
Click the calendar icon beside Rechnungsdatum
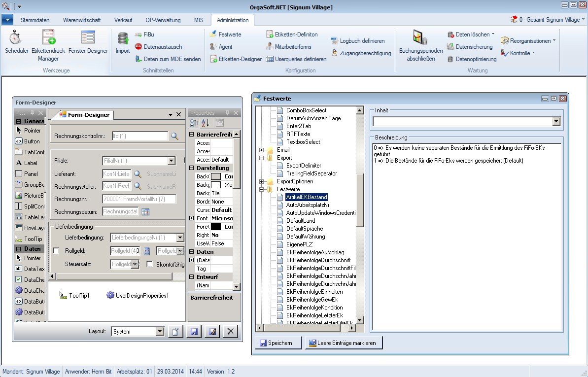(145, 212)
